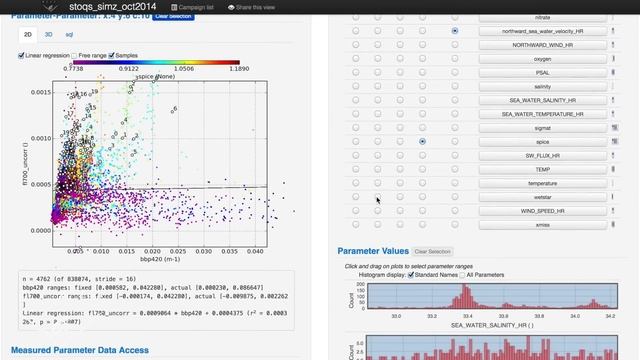Click the mini histogram icon beside TEMP
The image size is (640, 360).
click(x=613, y=169)
